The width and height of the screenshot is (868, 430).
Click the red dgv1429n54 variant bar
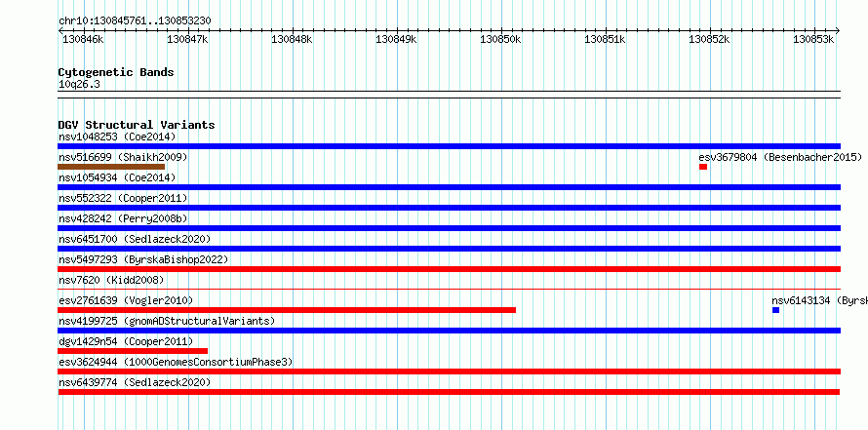point(133,351)
